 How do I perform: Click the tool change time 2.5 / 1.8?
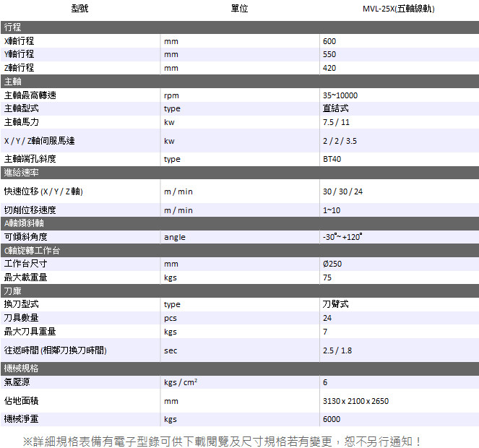tap(337, 350)
